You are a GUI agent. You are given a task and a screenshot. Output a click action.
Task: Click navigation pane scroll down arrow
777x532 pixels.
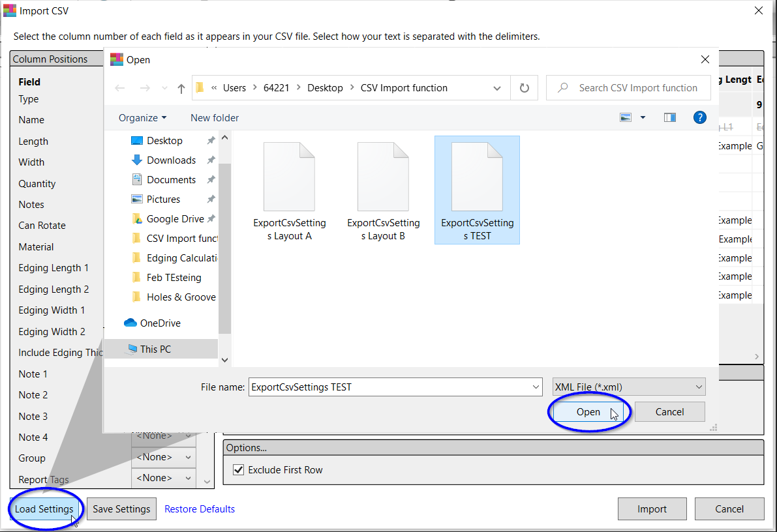click(x=224, y=360)
